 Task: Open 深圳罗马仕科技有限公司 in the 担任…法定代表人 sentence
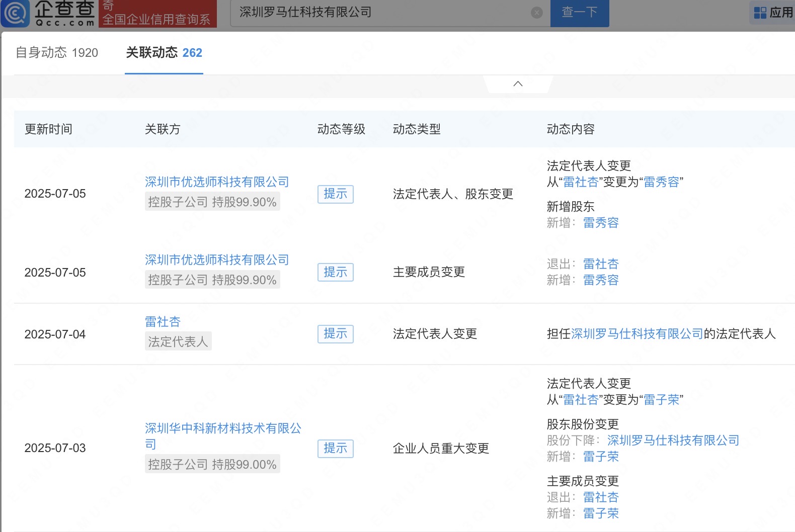[637, 334]
